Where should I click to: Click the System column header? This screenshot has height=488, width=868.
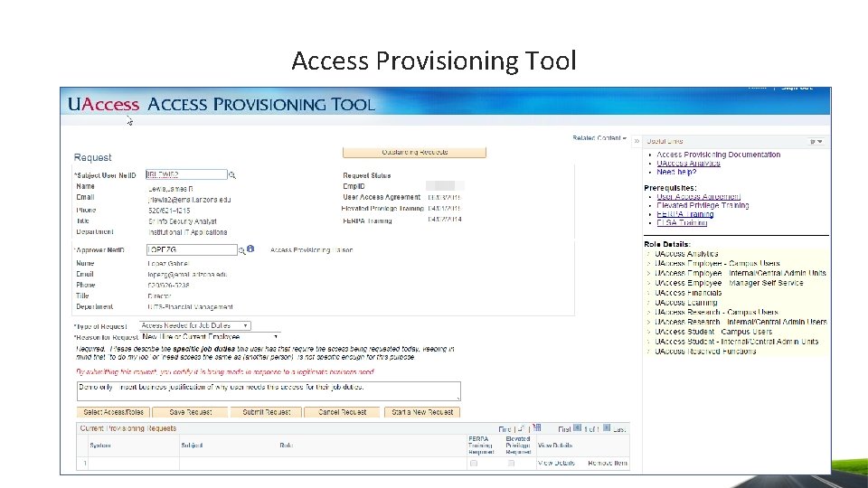[x=100, y=446]
